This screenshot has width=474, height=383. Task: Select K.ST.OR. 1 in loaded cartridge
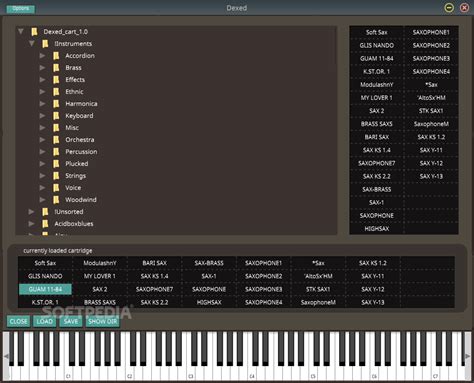pos(45,302)
